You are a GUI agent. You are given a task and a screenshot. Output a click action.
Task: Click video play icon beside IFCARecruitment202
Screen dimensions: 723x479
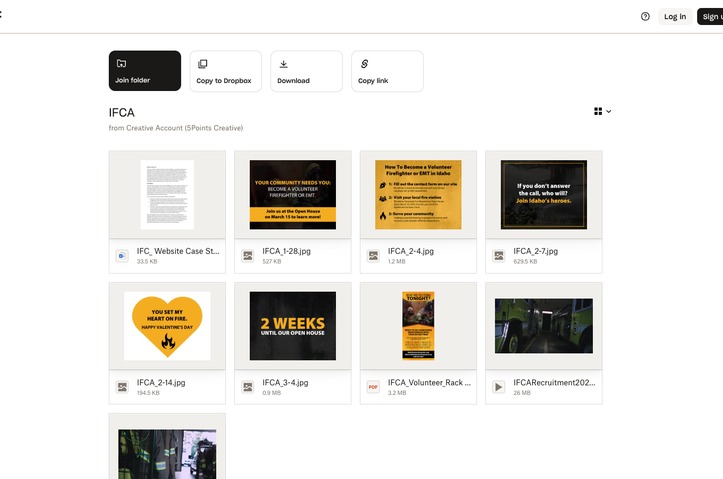498,387
